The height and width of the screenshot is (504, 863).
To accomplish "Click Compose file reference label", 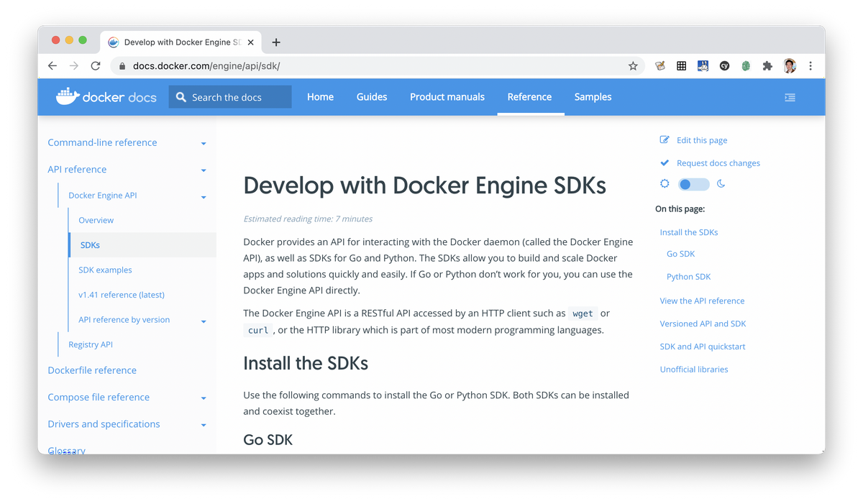I will pyautogui.click(x=99, y=397).
